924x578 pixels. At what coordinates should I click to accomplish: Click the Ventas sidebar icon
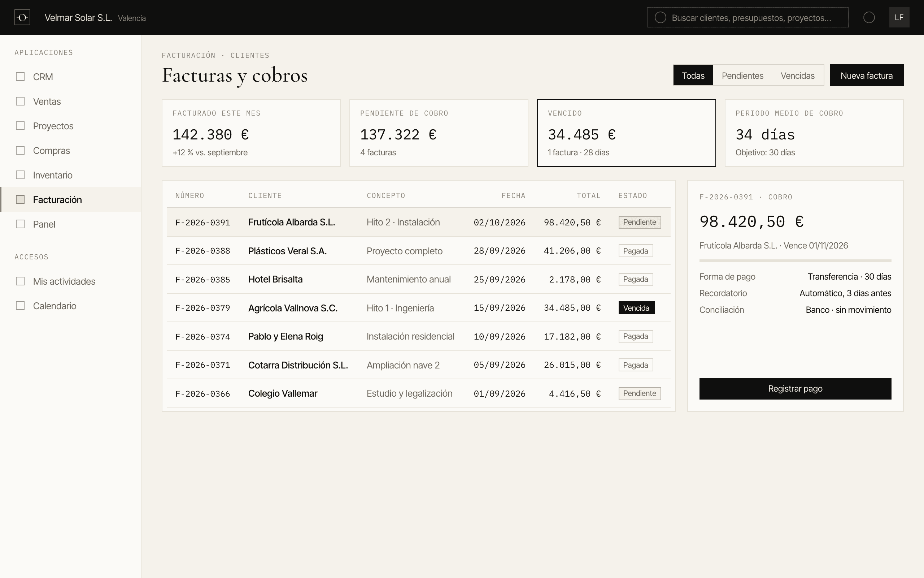click(x=20, y=101)
